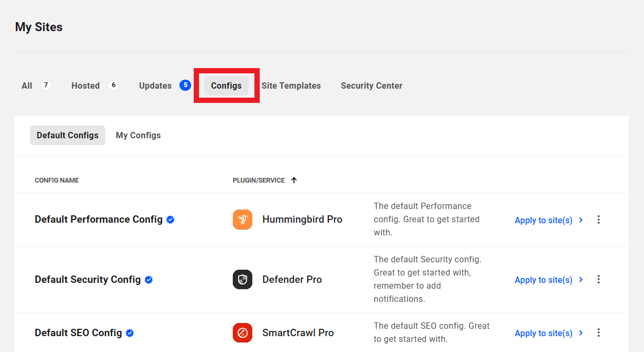Open three-dot menu for Default Security Config
Screen dimensions: 644x352
(598, 280)
